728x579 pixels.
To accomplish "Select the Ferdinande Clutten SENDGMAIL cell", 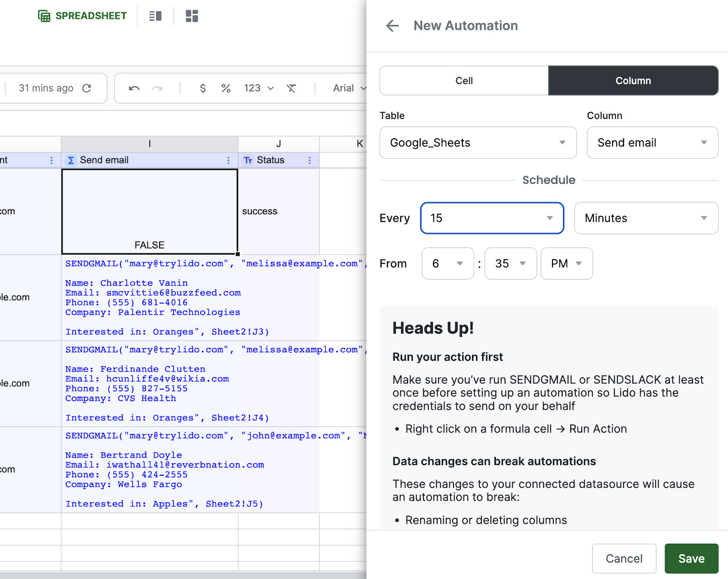I will [150, 384].
